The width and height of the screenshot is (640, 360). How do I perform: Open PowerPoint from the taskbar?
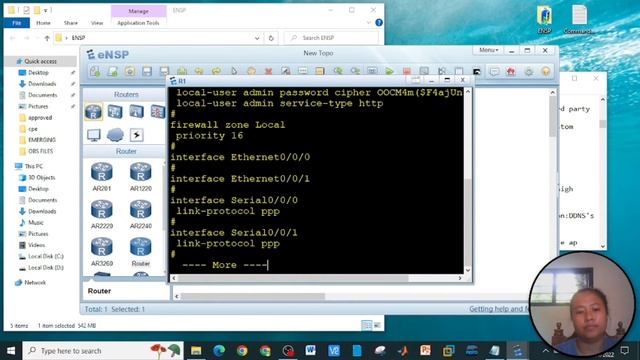pyautogui.click(x=425, y=351)
